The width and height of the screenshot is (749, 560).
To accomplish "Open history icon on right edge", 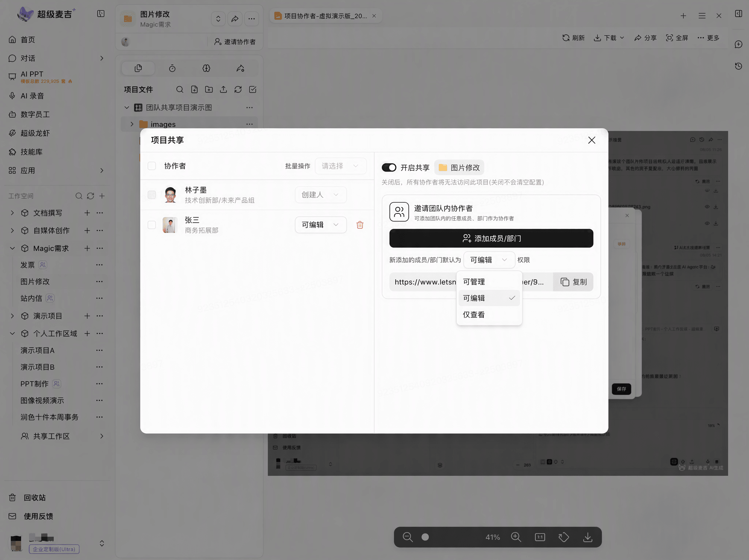I will [739, 66].
